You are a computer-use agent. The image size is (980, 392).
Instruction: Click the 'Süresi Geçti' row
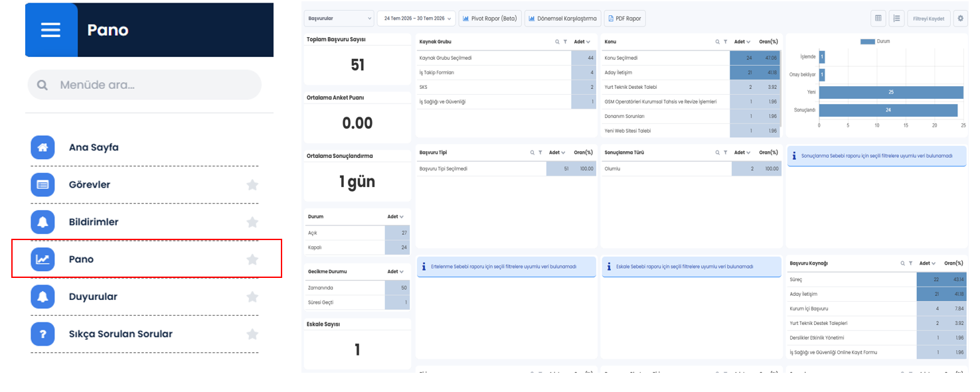[x=357, y=302]
